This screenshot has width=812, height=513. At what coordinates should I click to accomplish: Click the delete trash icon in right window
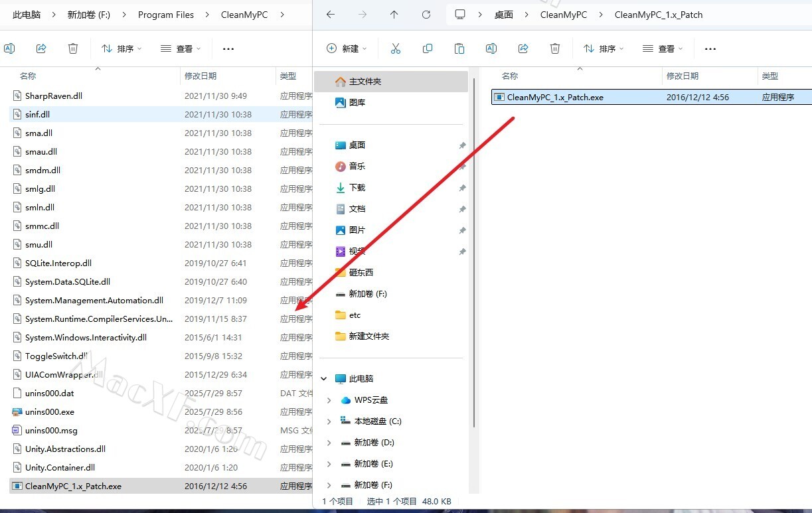point(555,48)
